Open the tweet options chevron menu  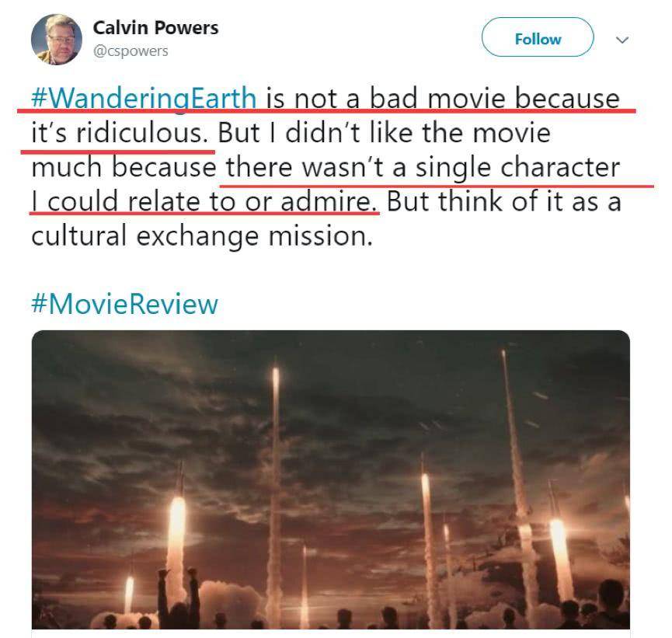(622, 40)
